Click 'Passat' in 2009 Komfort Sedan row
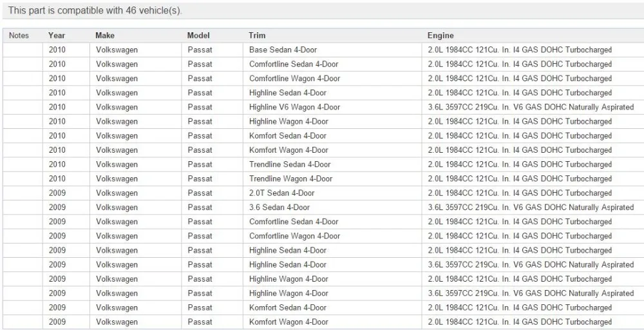Screen dimensions: 644x330 click(x=200, y=308)
